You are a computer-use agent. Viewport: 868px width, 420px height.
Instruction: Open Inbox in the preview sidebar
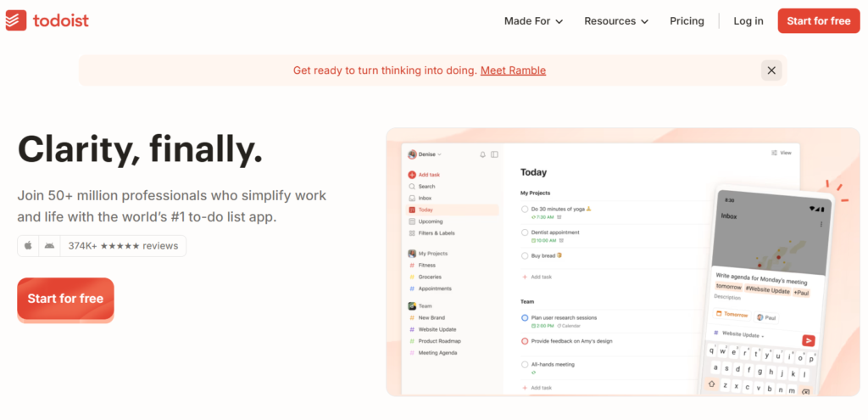pos(420,198)
